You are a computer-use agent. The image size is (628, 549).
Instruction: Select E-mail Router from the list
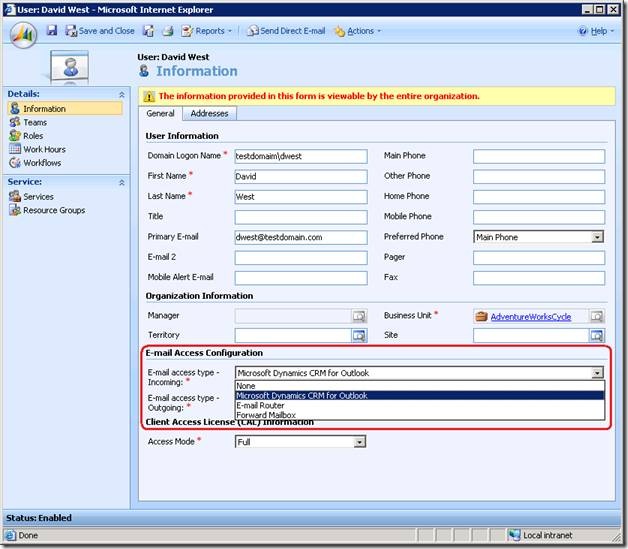click(x=260, y=405)
